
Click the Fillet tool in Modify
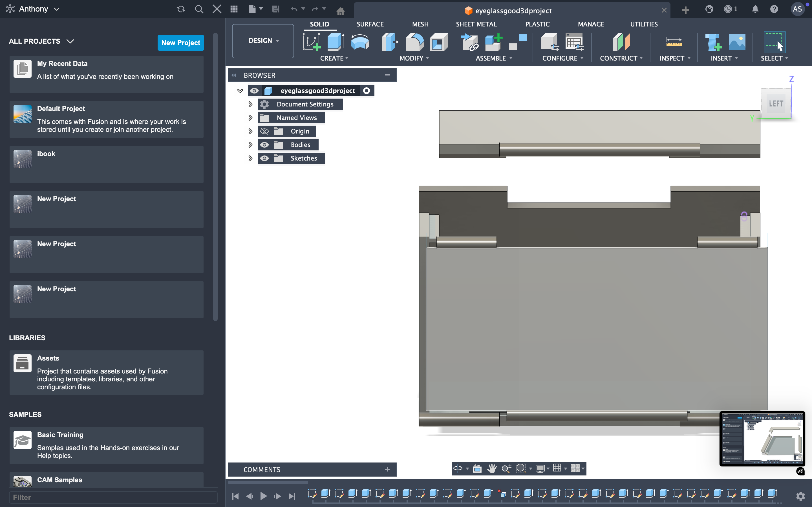point(414,43)
